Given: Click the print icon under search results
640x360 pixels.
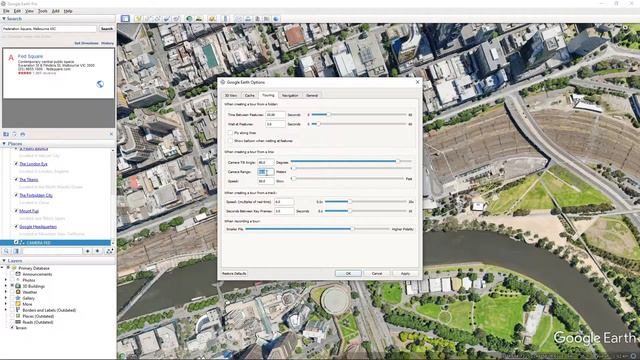Looking at the screenshot, I should pyautogui.click(x=22, y=134).
